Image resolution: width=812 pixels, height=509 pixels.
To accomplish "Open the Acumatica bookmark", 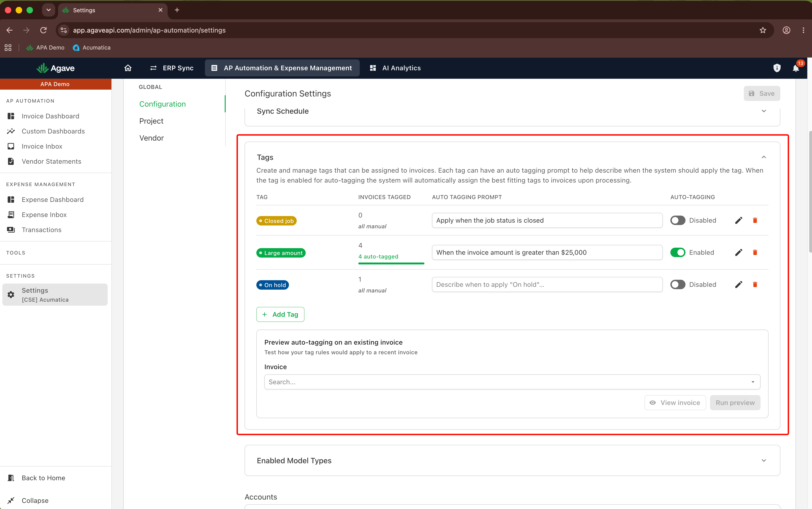I will 92,47.
